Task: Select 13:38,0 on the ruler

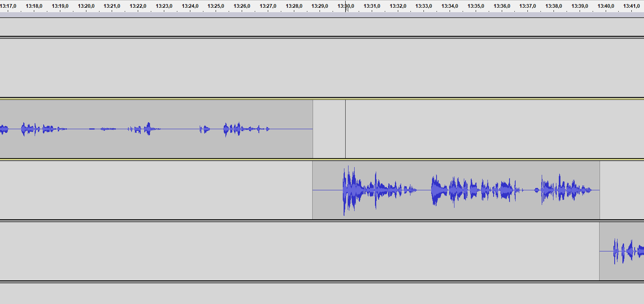Action: [554, 6]
